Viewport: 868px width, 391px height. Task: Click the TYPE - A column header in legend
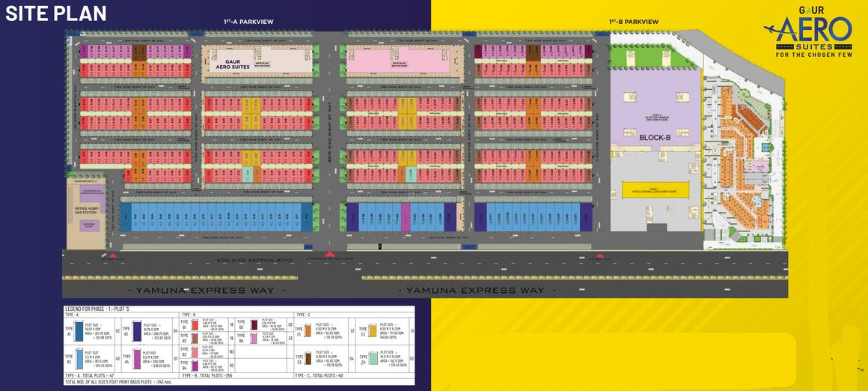point(73,315)
